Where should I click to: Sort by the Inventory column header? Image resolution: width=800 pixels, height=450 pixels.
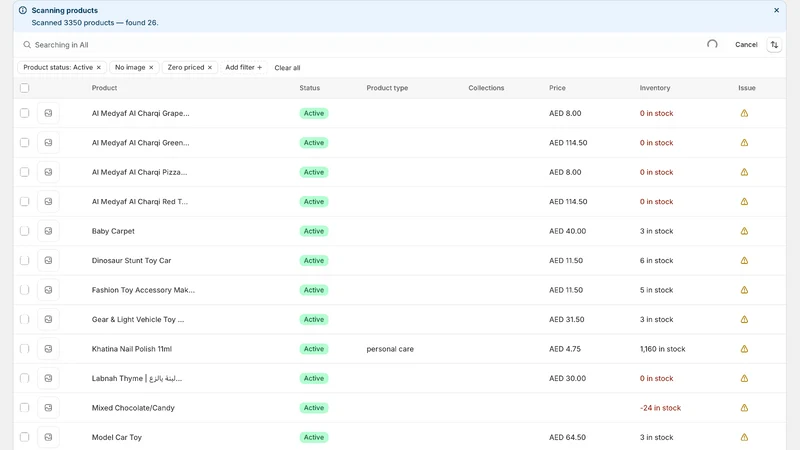[655, 88]
